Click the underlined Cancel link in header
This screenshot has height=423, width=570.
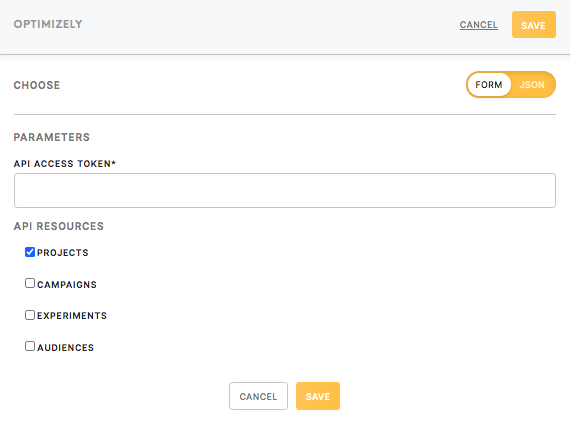[x=478, y=25]
